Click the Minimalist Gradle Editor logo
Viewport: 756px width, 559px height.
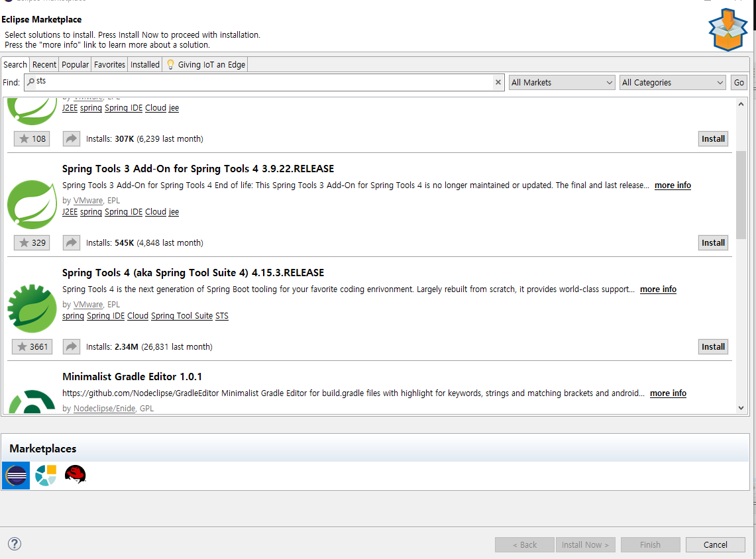32,401
